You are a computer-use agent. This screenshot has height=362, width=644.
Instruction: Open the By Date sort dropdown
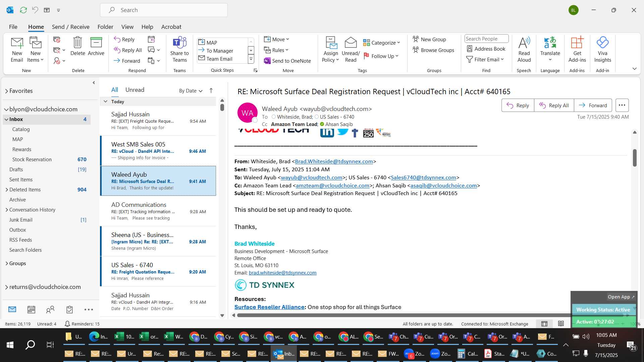tap(191, 90)
